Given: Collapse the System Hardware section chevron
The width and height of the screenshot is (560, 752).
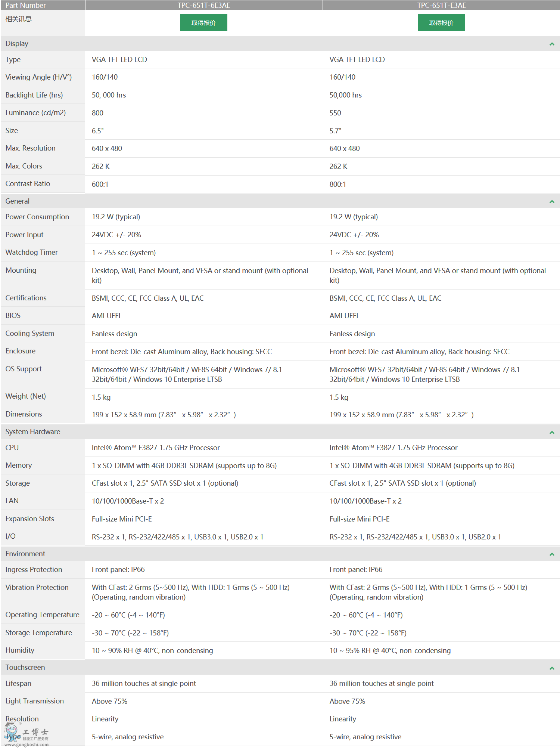Looking at the screenshot, I should click(551, 432).
